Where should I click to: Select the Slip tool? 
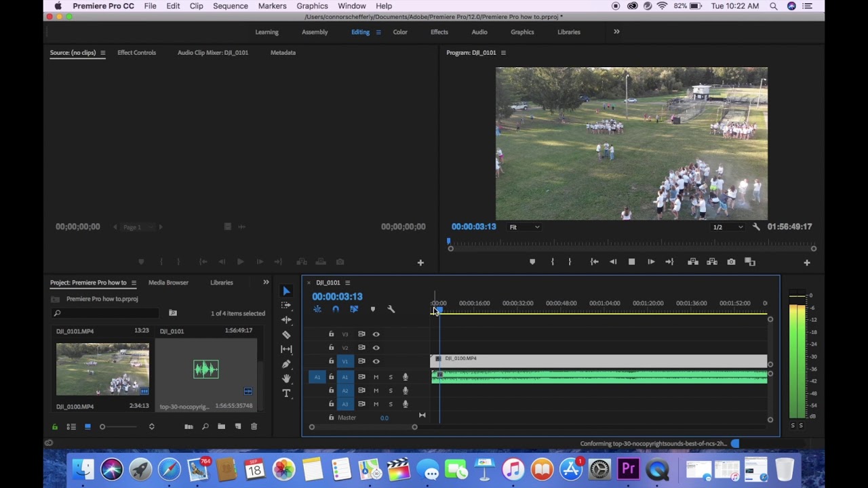(286, 349)
